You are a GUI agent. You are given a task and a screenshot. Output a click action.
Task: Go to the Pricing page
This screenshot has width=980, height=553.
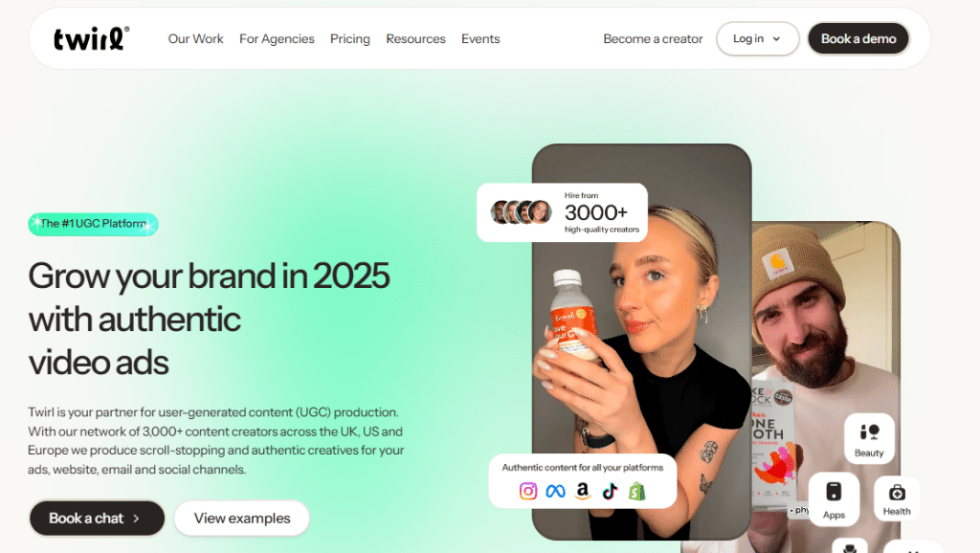pyautogui.click(x=350, y=38)
